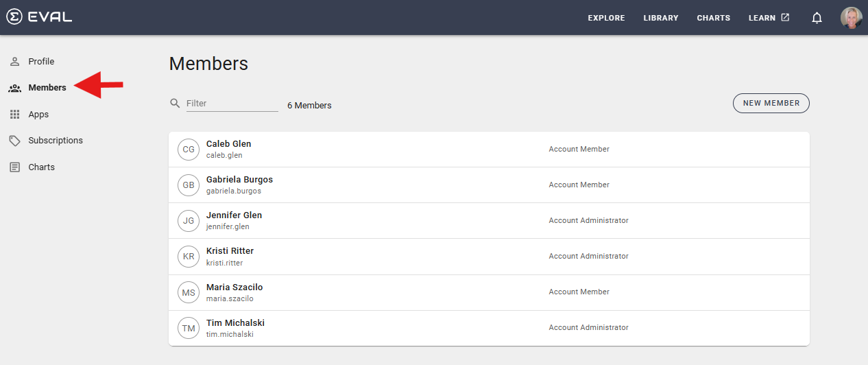
Task: Open the LEARN external link
Action: pos(769,18)
